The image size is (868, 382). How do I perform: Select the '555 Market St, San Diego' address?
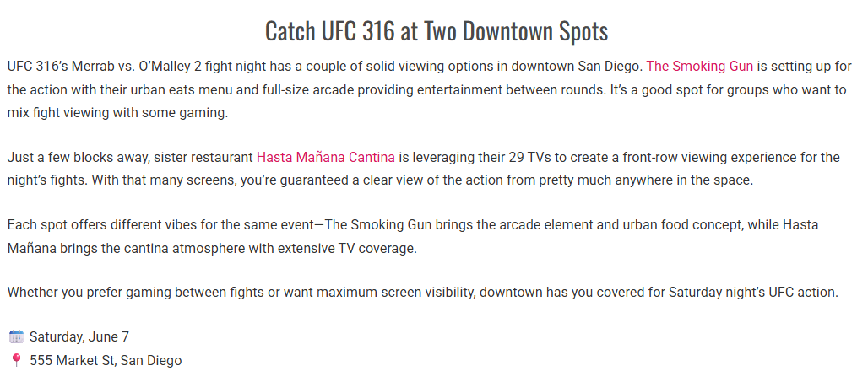[x=106, y=360]
